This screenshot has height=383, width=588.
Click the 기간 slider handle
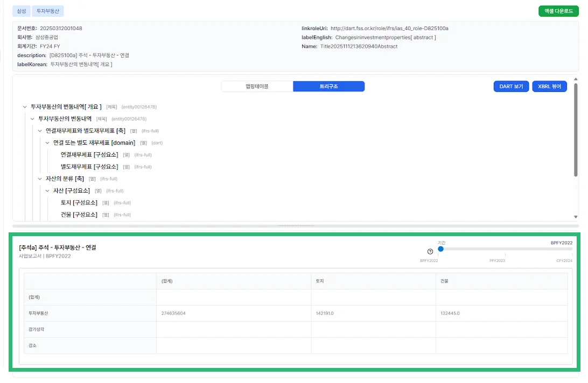coord(440,249)
